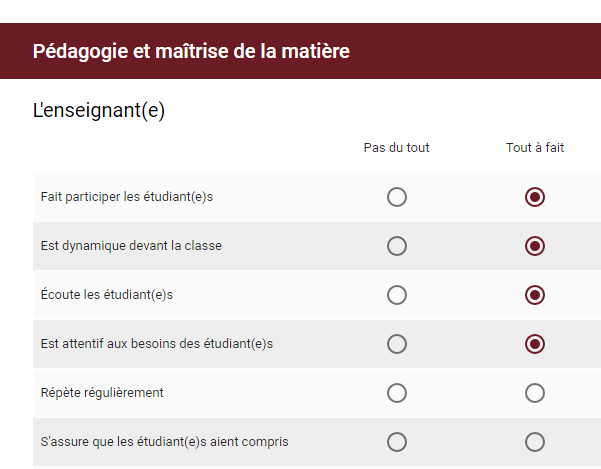Choose 'Pas du tout' for 'Est dynamique devant la classe'
This screenshot has width=601, height=469.
[397, 246]
